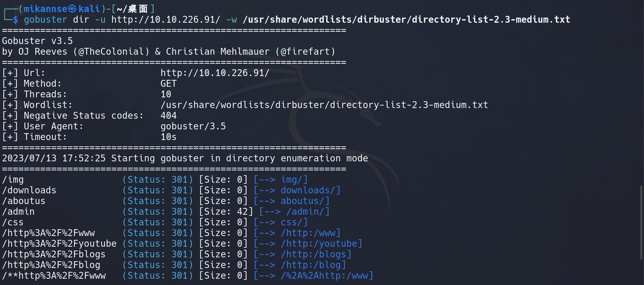
Task: Click the 404 negative status code value
Action: tap(168, 116)
